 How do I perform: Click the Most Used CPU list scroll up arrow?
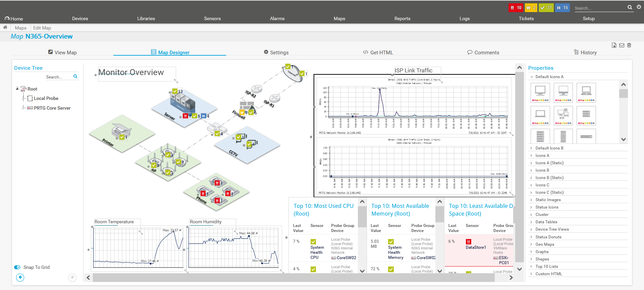[362, 201]
